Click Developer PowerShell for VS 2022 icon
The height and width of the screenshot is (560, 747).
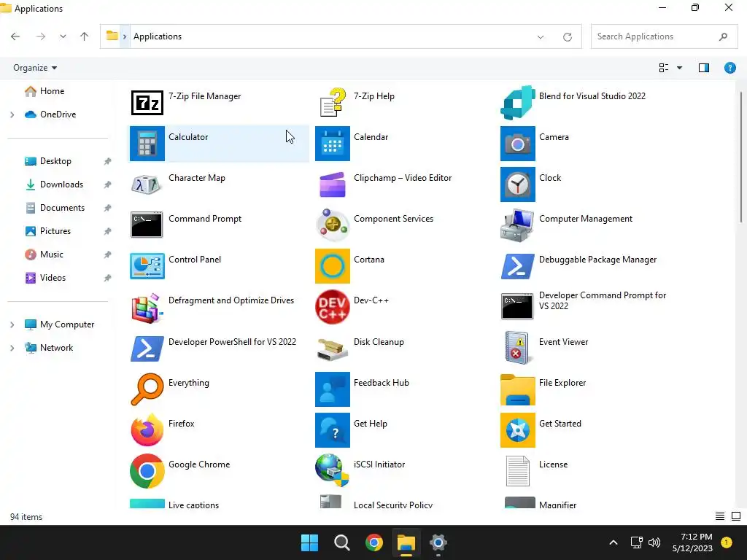(x=147, y=348)
